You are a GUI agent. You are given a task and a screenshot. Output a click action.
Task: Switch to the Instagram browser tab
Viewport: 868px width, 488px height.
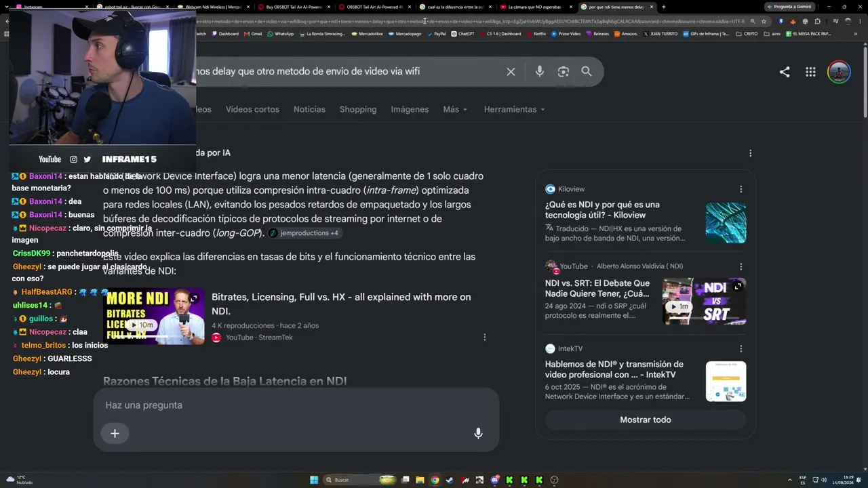tap(52, 7)
